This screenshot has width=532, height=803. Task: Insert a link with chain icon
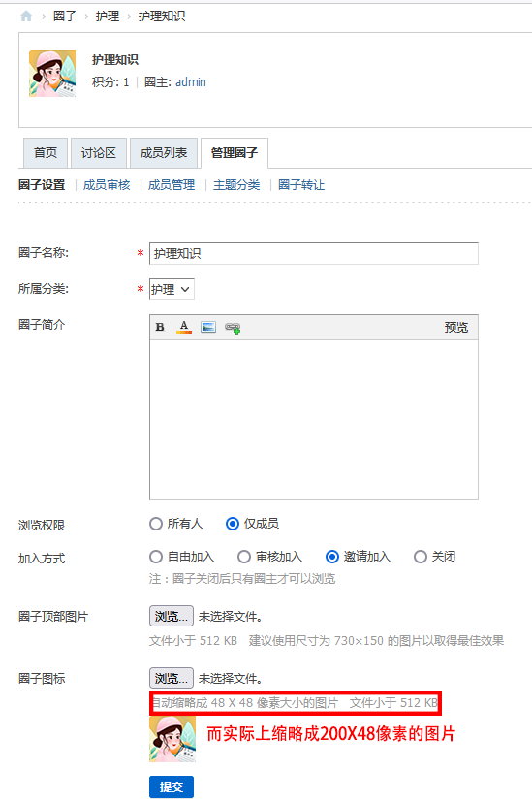[x=233, y=327]
